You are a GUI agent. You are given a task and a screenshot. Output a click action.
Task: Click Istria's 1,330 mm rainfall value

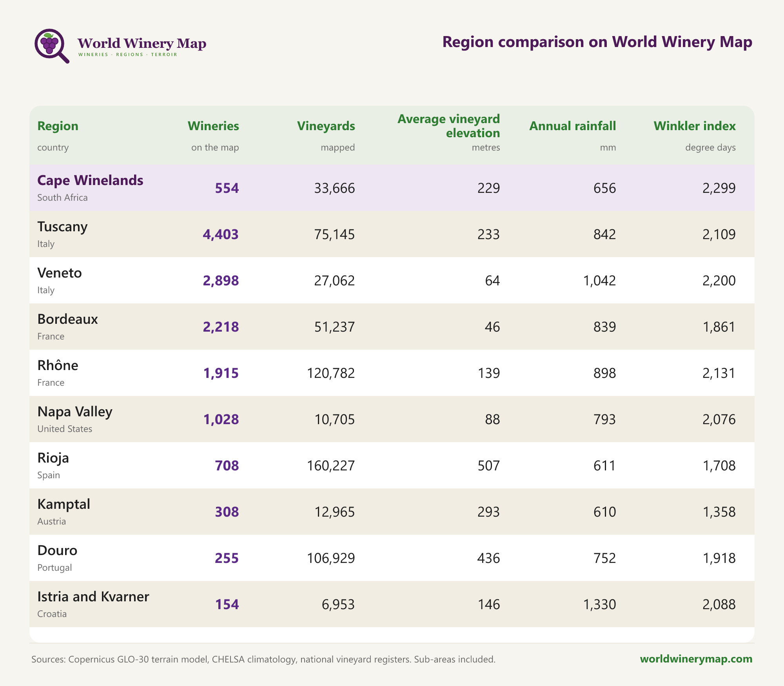599,604
